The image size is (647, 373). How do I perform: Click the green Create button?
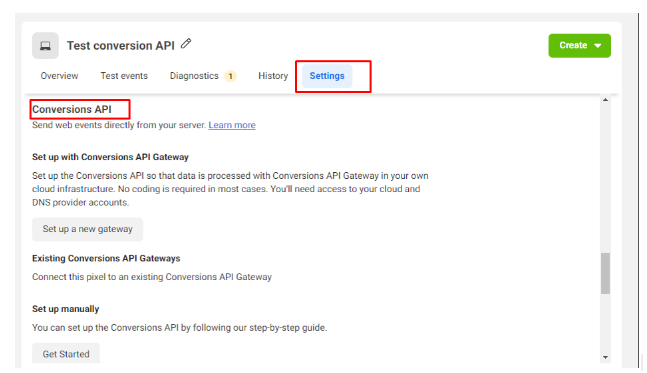579,45
